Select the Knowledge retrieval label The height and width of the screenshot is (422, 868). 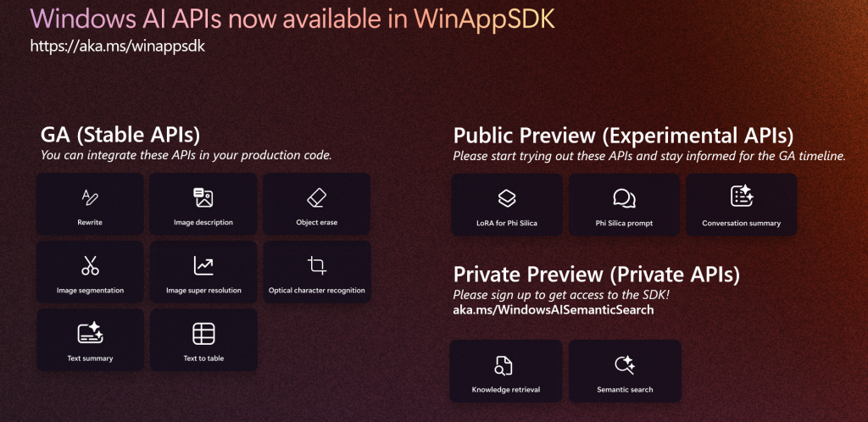click(506, 389)
